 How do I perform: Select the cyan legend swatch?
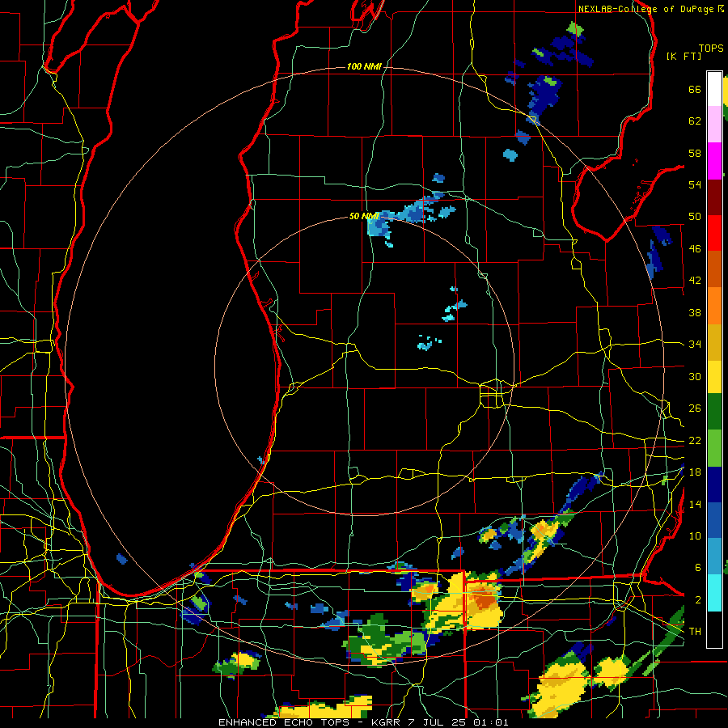pyautogui.click(x=714, y=593)
